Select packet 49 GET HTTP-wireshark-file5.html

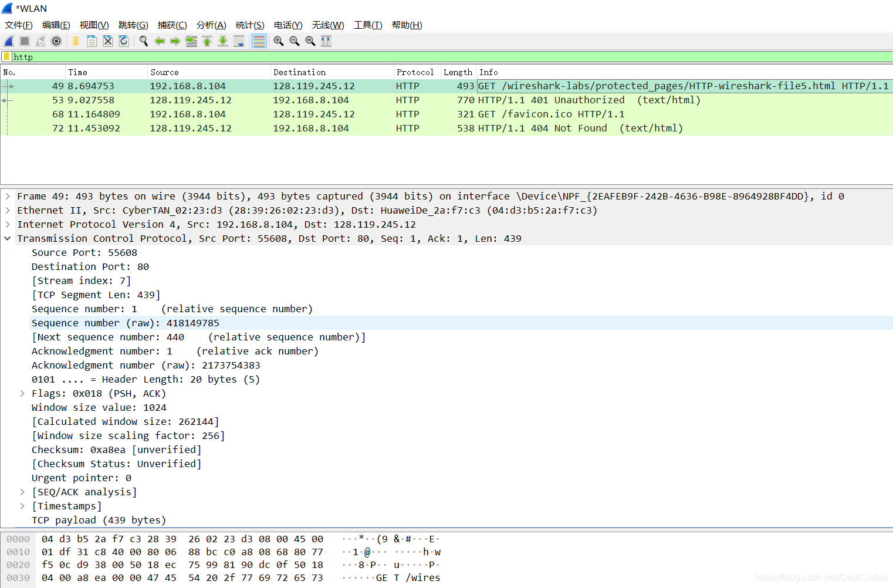click(x=447, y=86)
